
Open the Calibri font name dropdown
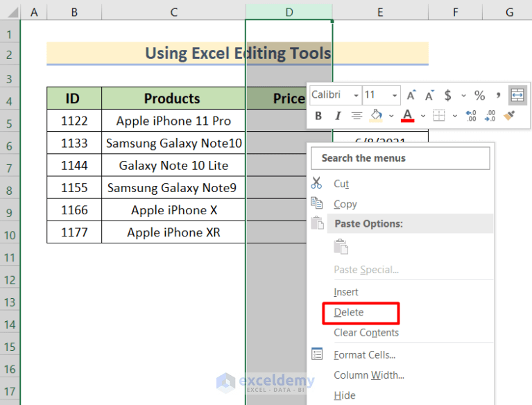pyautogui.click(x=356, y=95)
